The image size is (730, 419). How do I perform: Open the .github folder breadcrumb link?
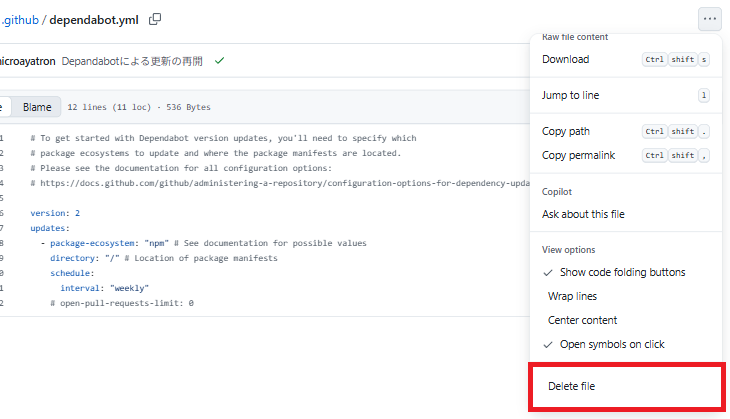(x=18, y=19)
